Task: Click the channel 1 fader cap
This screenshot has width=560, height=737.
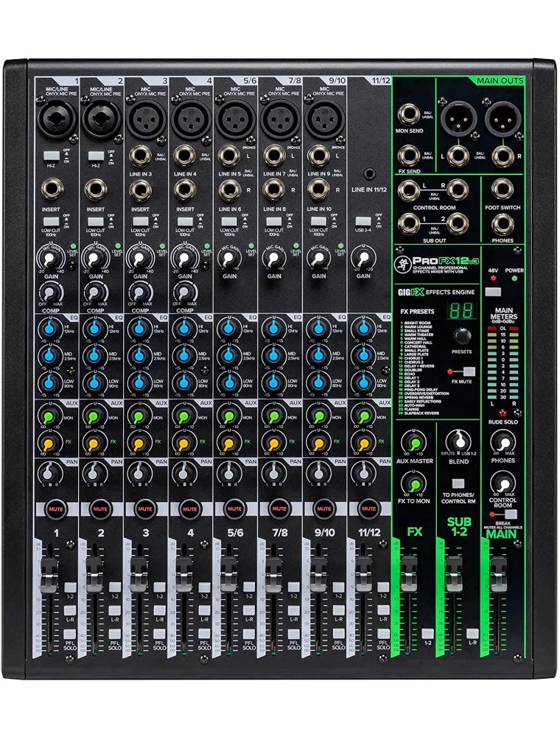Action: coord(50,576)
